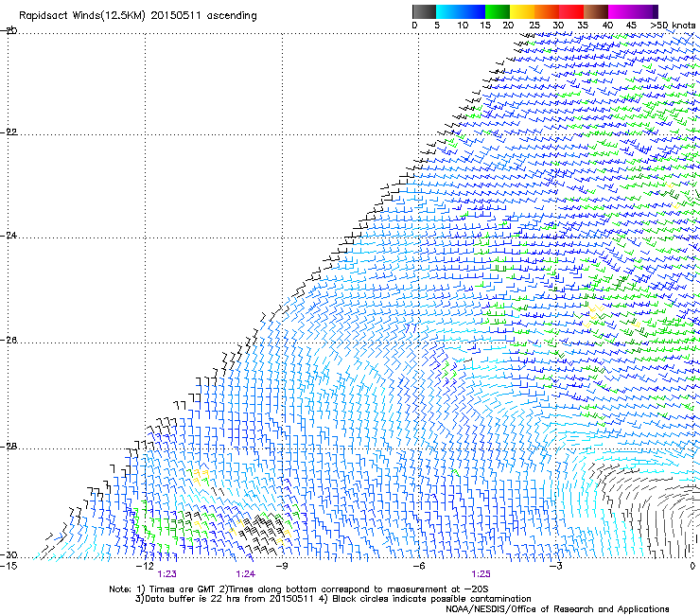Click the '25' legend scale value
This screenshot has width=700, height=615.
coord(534,25)
